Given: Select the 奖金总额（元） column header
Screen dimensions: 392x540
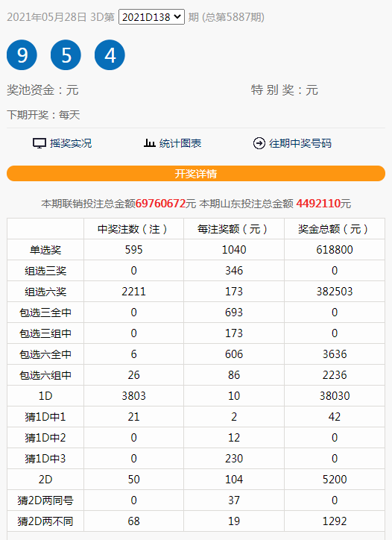Looking at the screenshot, I should click(335, 229).
